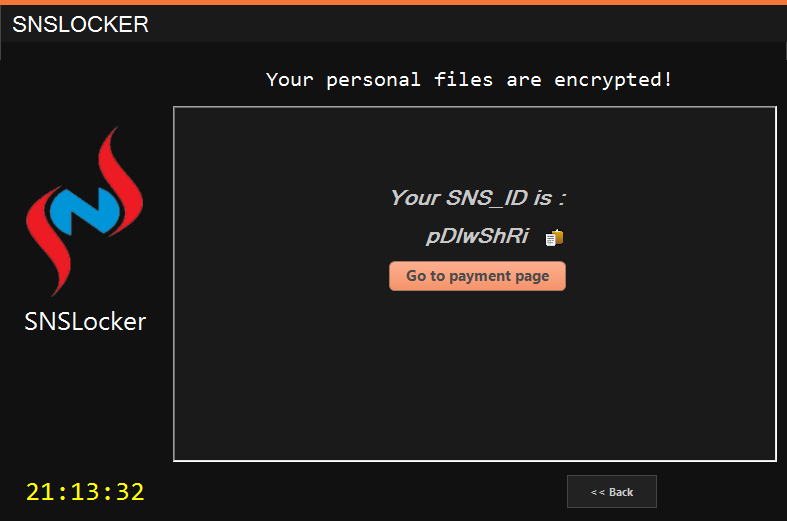Screen dimensions: 787x521
Task: Click the orange strip atop the window
Action: 394,2
